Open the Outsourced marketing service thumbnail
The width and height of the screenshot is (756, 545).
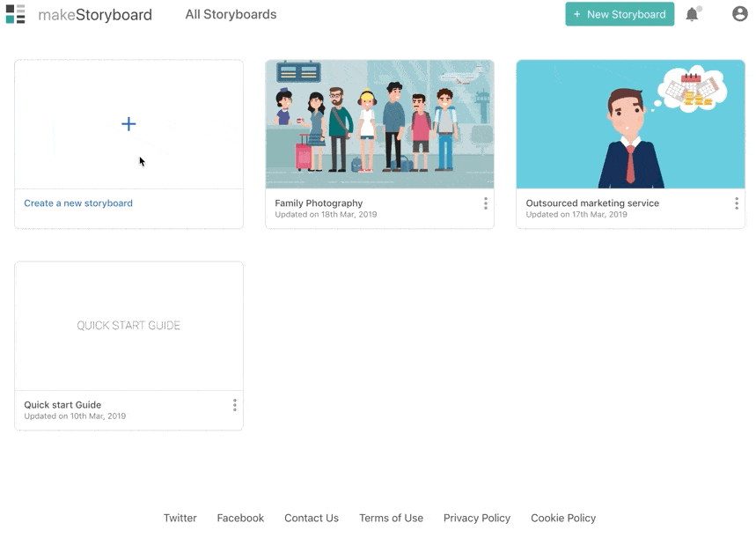630,123
